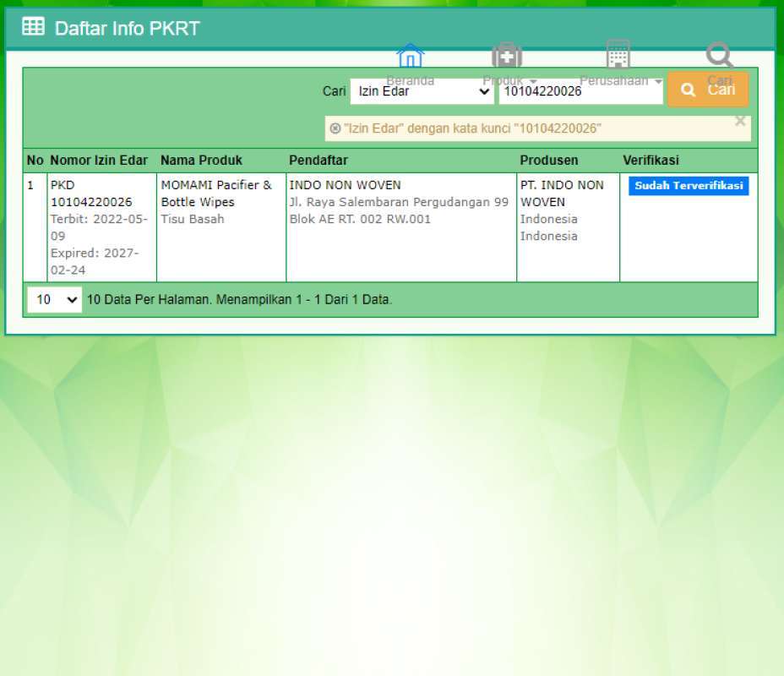Focus the search field containing 10104220026
This screenshot has height=676, width=784.
(580, 91)
